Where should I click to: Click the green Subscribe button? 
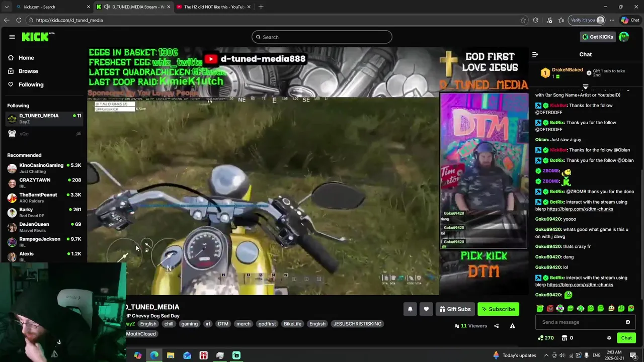[x=498, y=309]
